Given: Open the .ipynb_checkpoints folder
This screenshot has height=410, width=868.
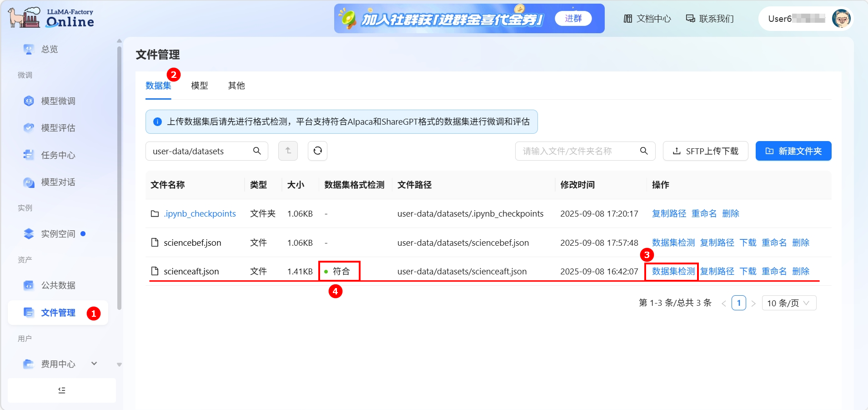Looking at the screenshot, I should click(200, 213).
